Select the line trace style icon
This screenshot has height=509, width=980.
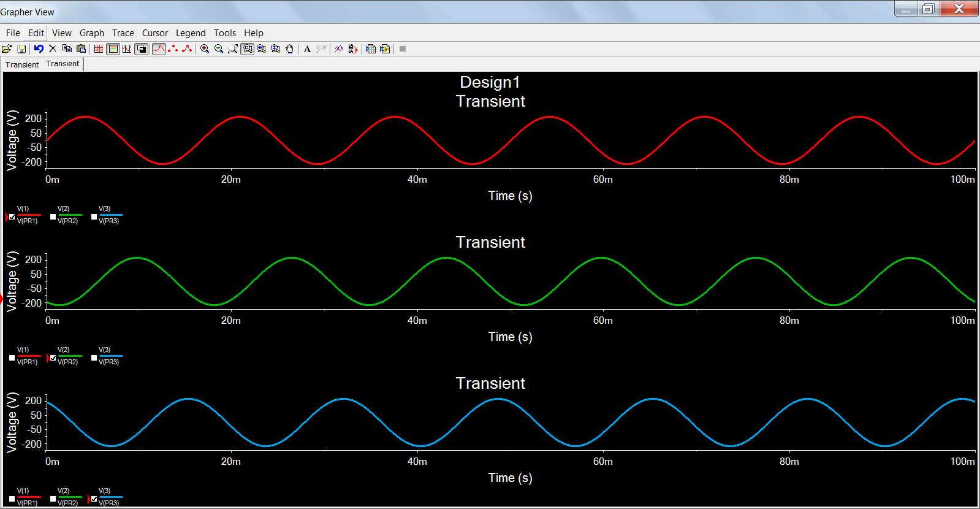159,49
